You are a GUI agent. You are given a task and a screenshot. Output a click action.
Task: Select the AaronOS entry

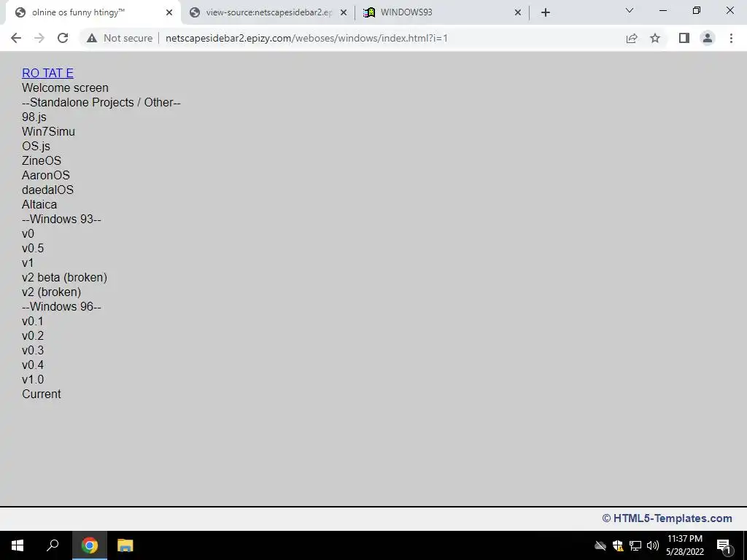pos(46,175)
